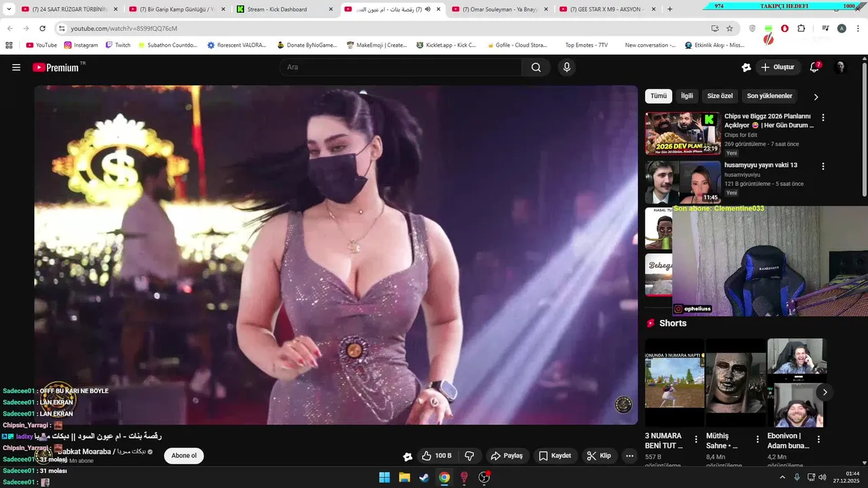Screen dimensions: 868x488
Task: Open the Müthiş Sahne short thumbnail
Action: coord(736,382)
